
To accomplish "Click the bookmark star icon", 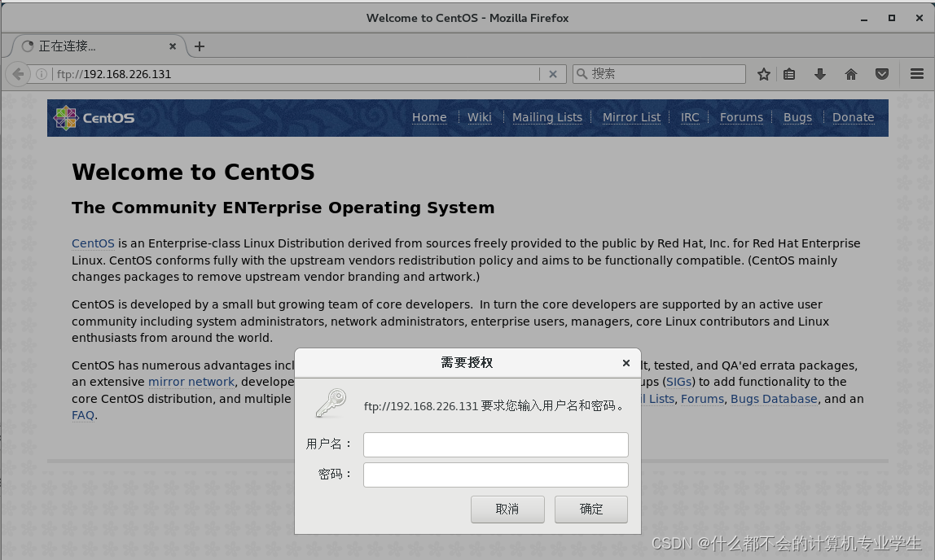I will point(763,73).
